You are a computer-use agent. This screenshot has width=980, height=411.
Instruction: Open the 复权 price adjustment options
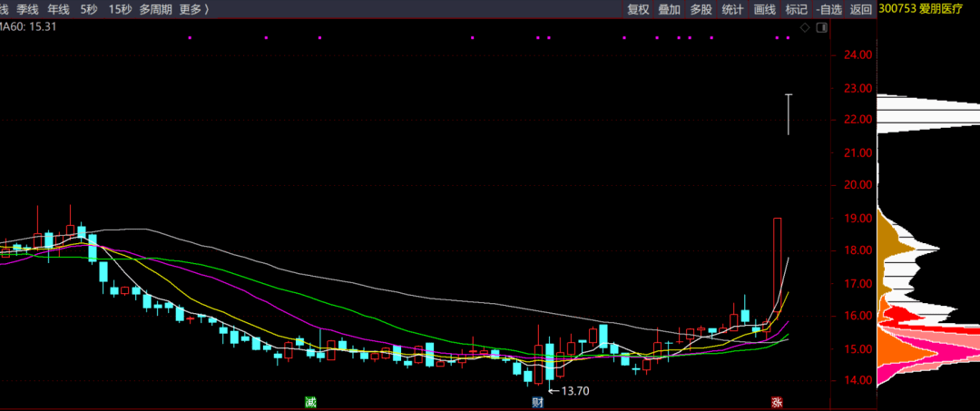(639, 9)
